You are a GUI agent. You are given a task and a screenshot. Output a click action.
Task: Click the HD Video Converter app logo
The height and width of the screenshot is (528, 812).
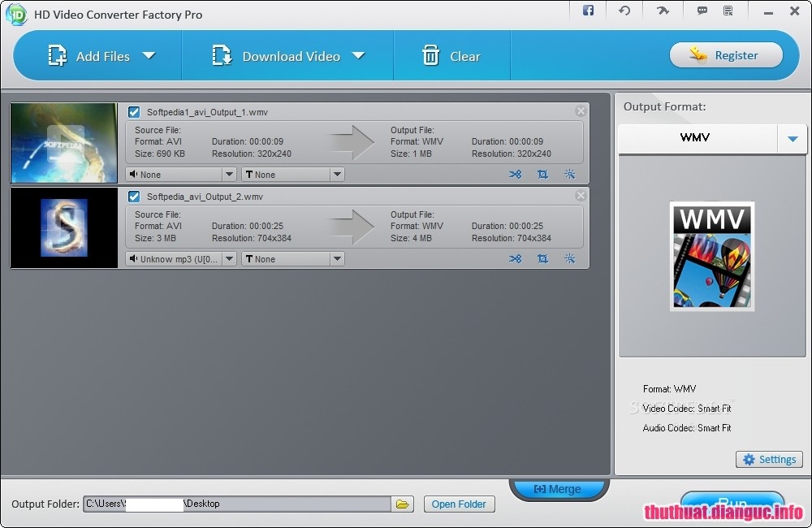16,15
